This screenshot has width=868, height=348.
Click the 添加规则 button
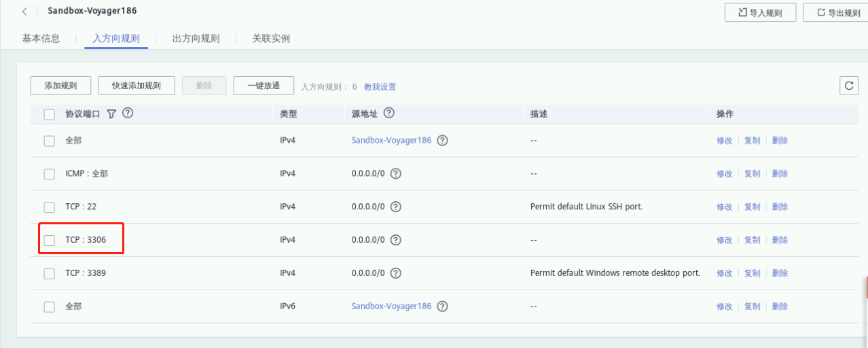(x=60, y=86)
